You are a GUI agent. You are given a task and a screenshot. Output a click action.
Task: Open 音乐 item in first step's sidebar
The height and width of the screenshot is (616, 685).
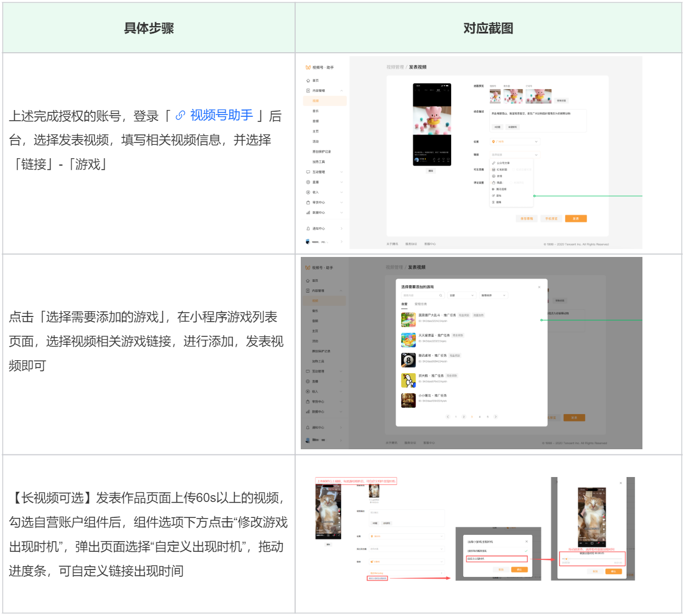point(316,111)
